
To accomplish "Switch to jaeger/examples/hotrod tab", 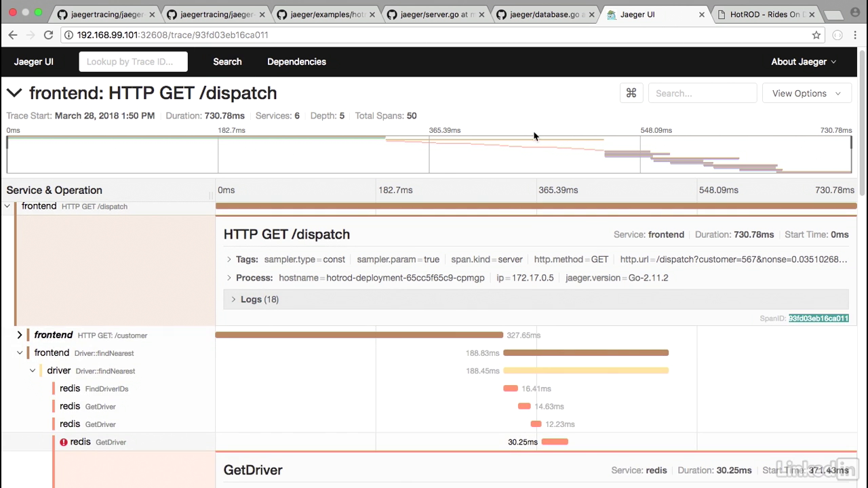I will (x=325, y=14).
